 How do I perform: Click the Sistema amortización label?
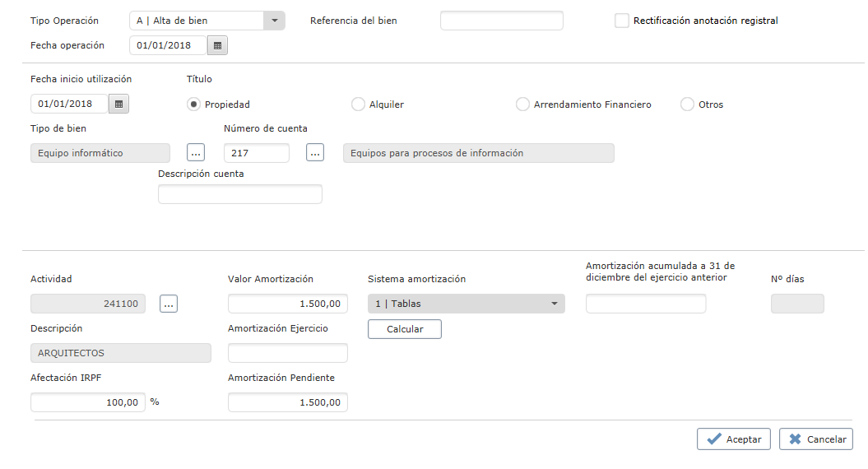click(x=417, y=279)
